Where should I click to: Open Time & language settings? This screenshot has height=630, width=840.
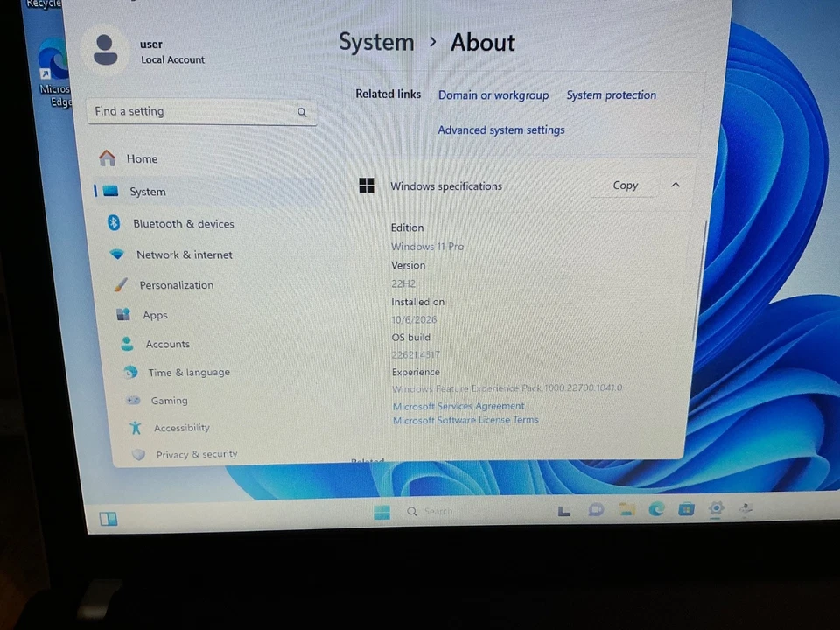click(189, 373)
